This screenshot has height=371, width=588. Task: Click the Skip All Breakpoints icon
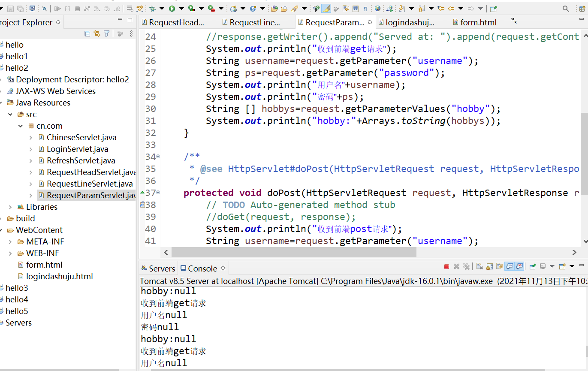[x=44, y=9]
